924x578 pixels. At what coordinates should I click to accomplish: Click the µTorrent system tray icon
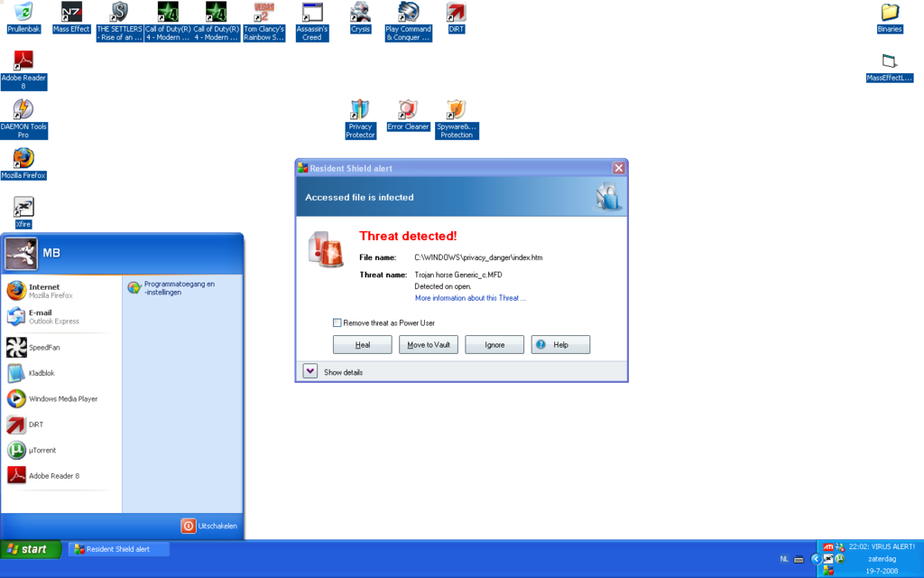tap(840, 558)
